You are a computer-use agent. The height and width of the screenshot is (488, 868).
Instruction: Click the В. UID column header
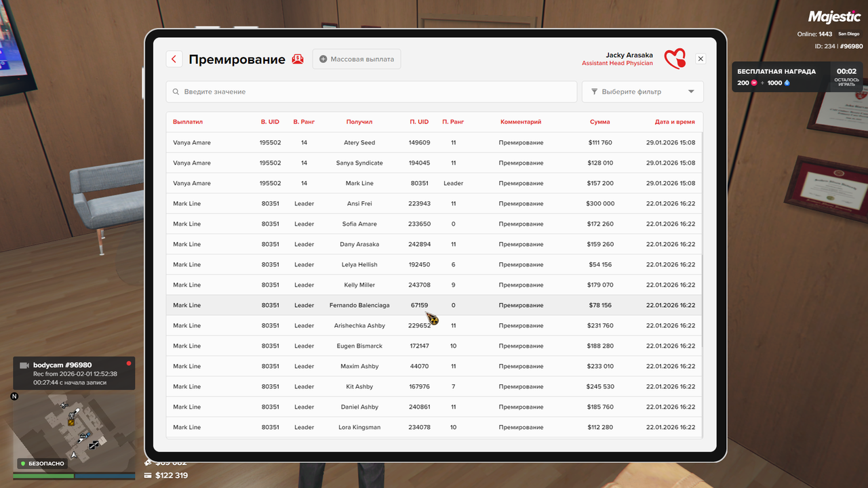(270, 122)
